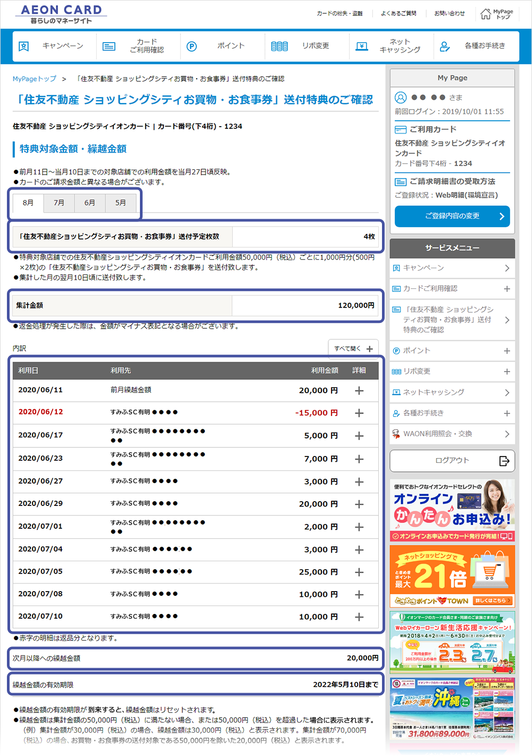Click the ご請求明細書 statement icon
This screenshot has width=532, height=756.
401,181
